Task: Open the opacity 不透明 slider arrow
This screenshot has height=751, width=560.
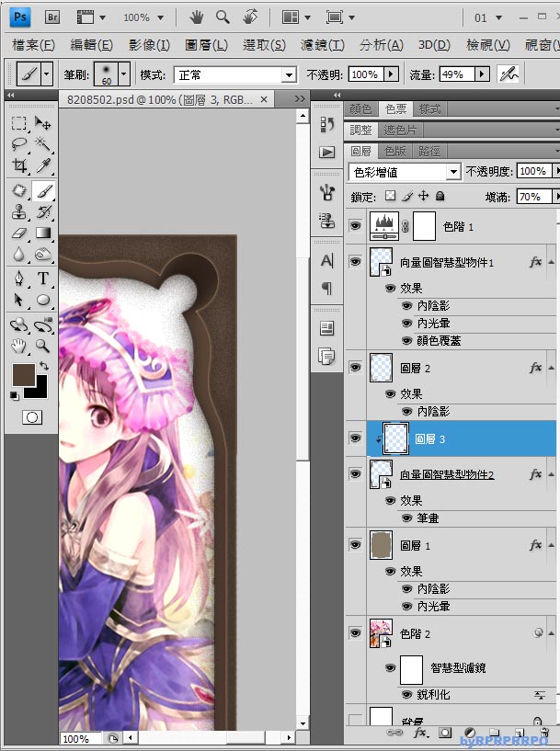Action: click(x=392, y=74)
